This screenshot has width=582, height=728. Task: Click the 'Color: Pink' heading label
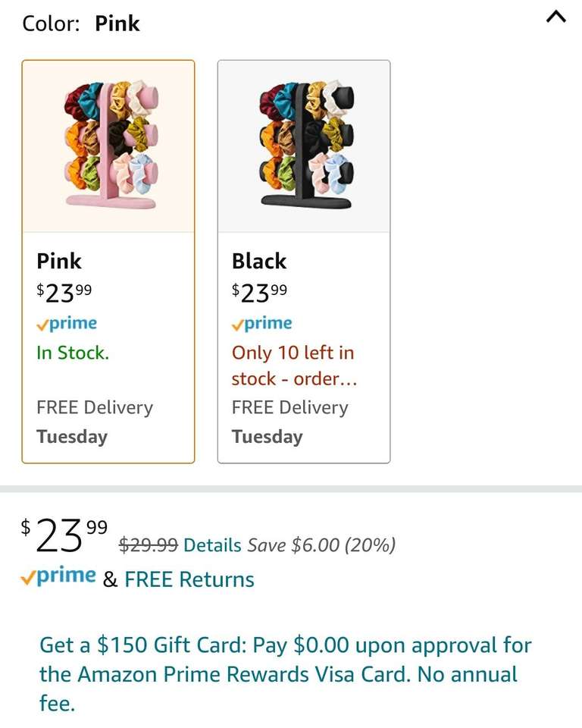pyautogui.click(x=81, y=24)
